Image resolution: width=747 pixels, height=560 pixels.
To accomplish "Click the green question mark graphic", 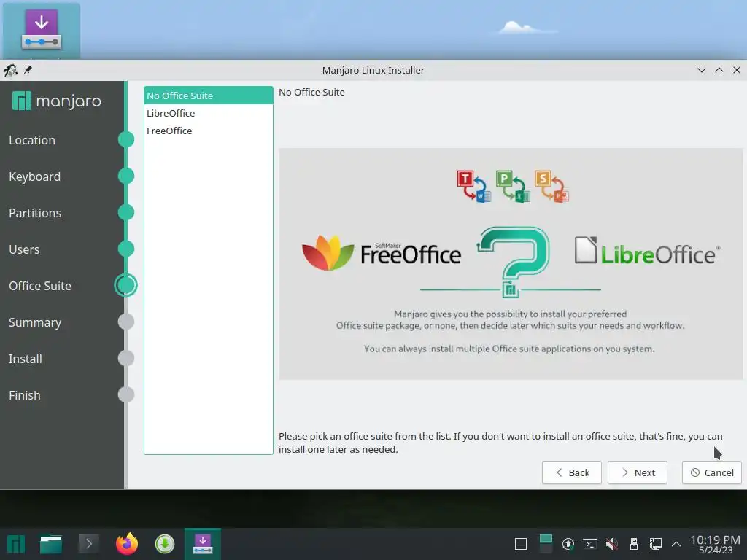I will (x=514, y=261).
